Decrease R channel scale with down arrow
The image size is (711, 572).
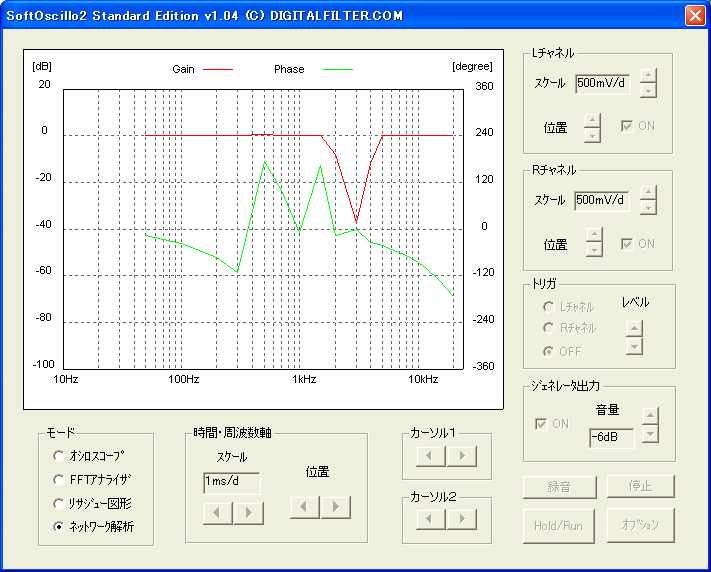click(x=648, y=208)
